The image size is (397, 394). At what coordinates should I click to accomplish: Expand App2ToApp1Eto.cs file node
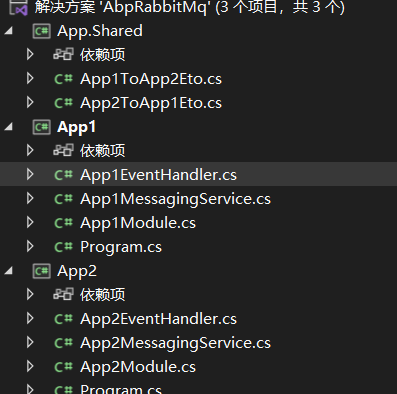(30, 102)
